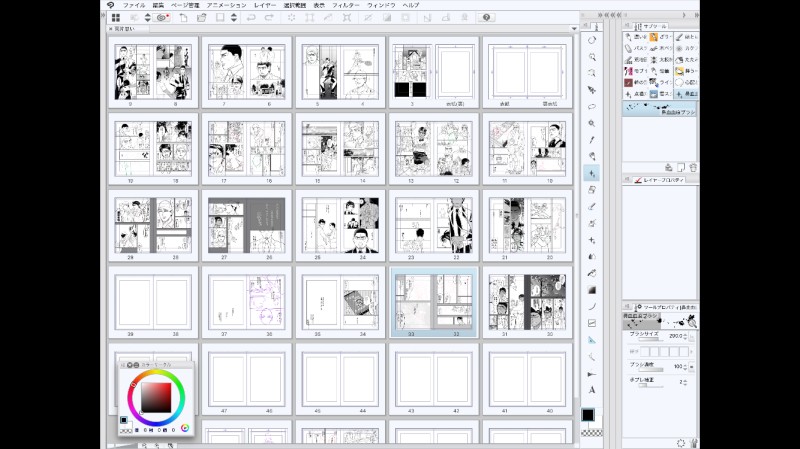Image resolution: width=800 pixels, height=449 pixels.
Task: Adjust the ブラシ濃度 value stepper
Action: pyautogui.click(x=685, y=366)
